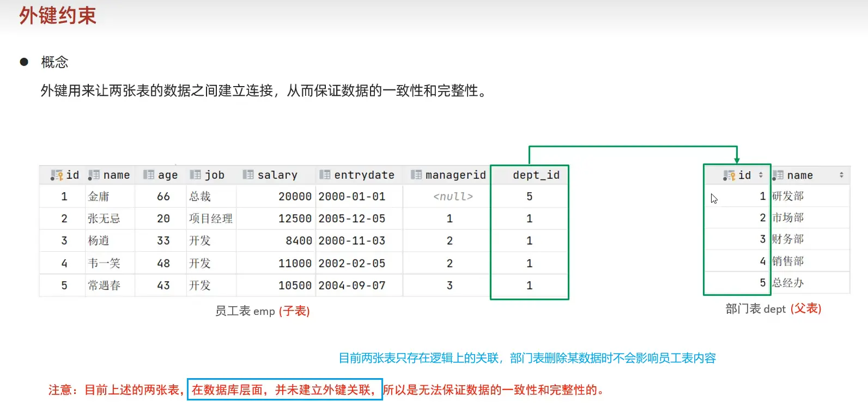This screenshot has width=868, height=407.
Task: Click the column icon beside dept name header
Action: click(778, 175)
